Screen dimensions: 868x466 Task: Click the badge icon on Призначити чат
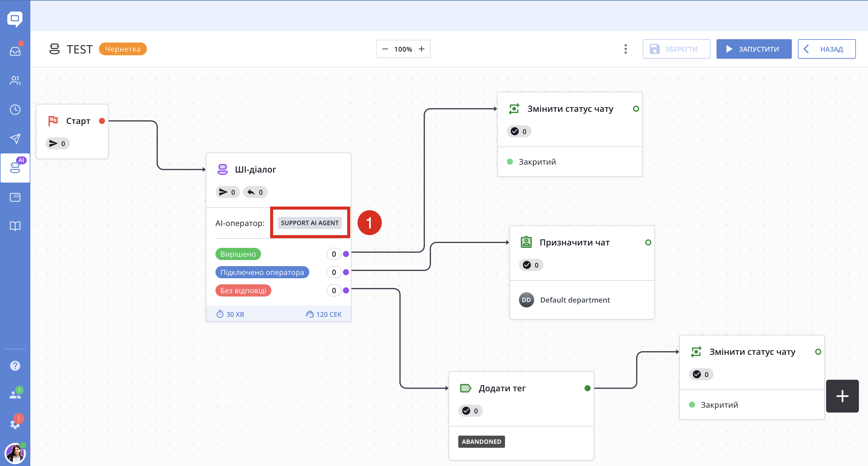pyautogui.click(x=526, y=242)
